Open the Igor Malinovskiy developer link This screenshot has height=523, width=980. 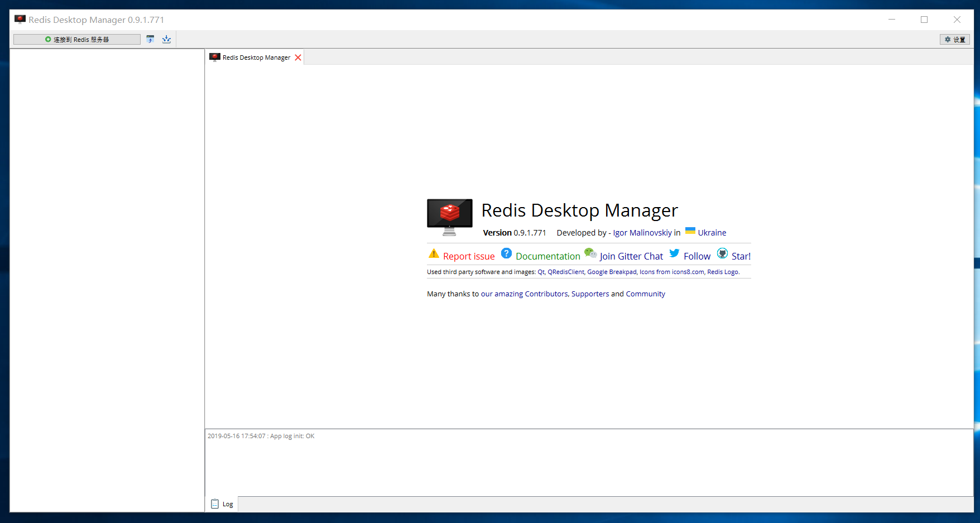point(642,233)
